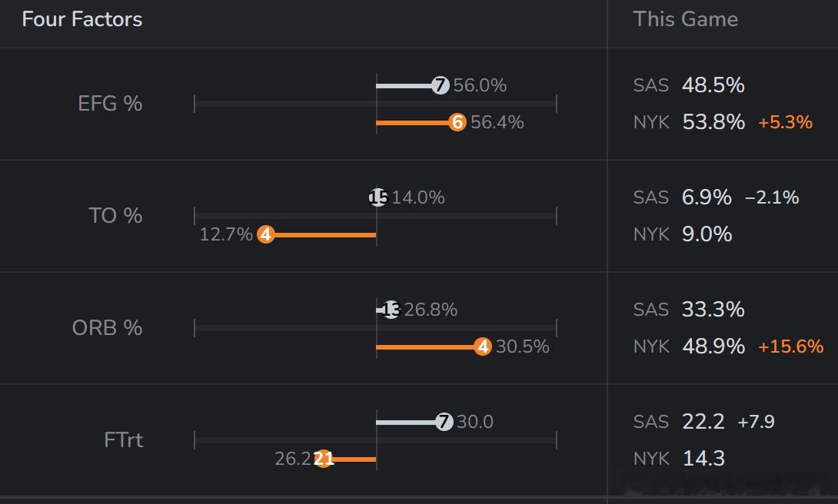Click the SAS FTrt rank 7 marker
Viewport: 838px width, 504px height.
(x=444, y=422)
